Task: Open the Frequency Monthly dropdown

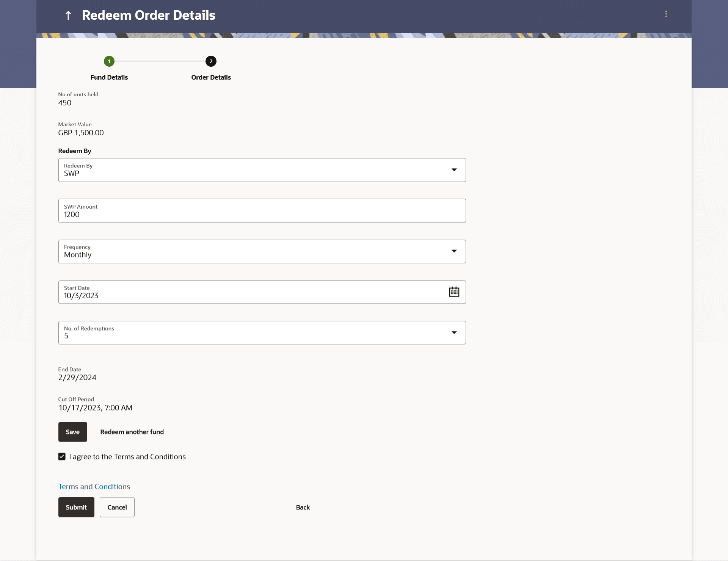Action: coord(454,251)
